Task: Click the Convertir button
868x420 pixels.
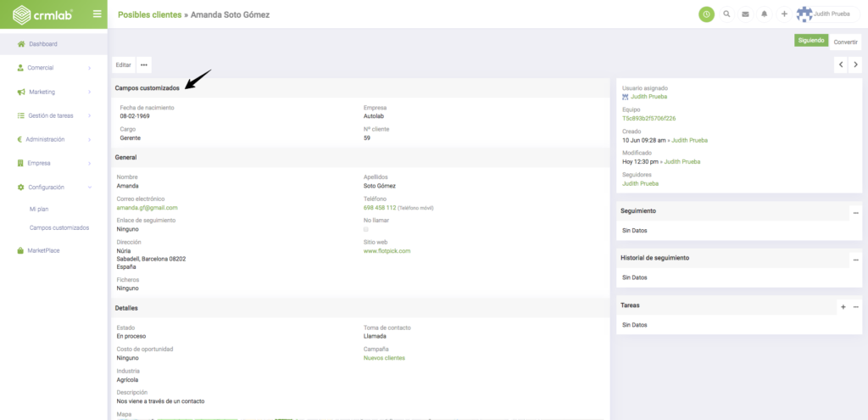Action: [845, 41]
